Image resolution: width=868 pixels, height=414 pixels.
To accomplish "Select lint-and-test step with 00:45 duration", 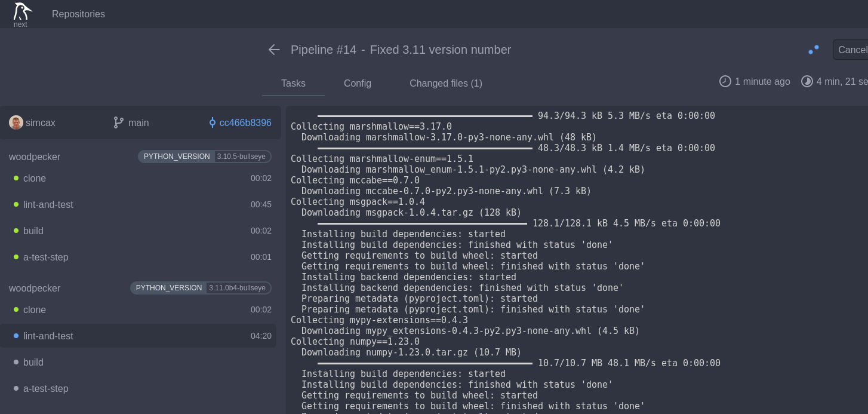I will pos(48,204).
